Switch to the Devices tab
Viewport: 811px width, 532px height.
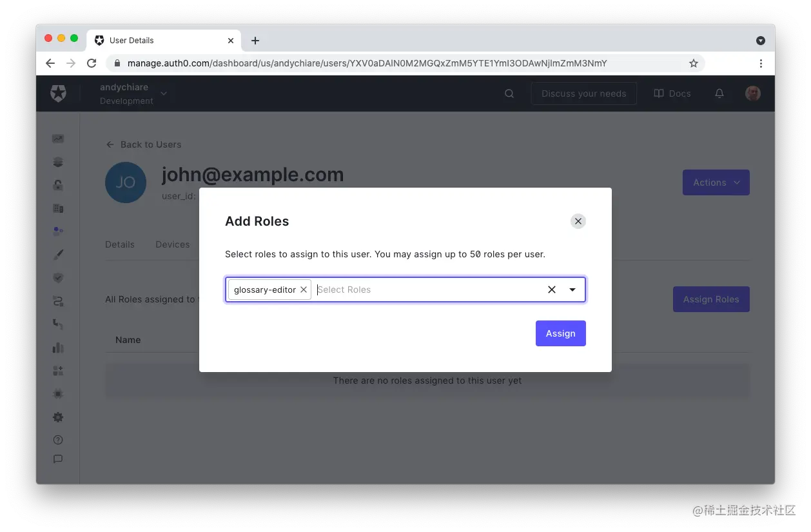(x=172, y=244)
